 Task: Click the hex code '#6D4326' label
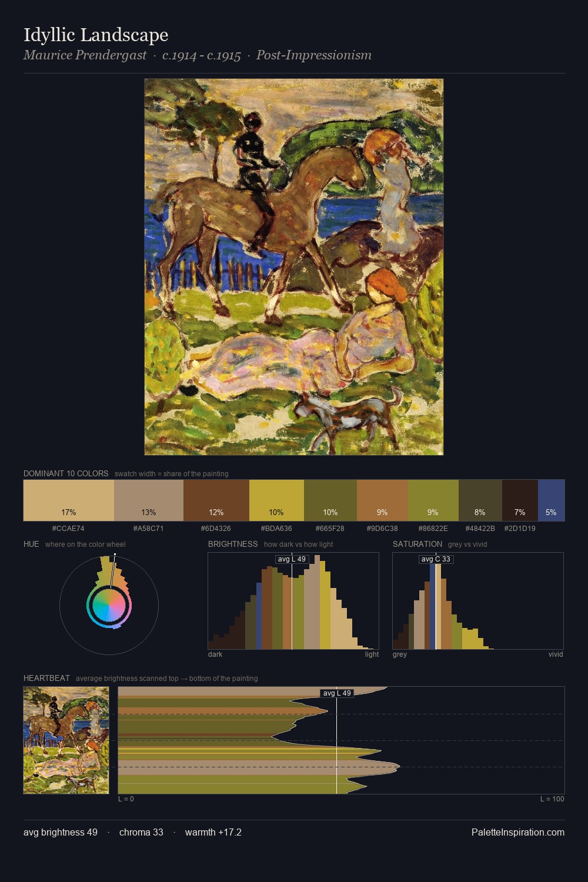[x=216, y=529]
